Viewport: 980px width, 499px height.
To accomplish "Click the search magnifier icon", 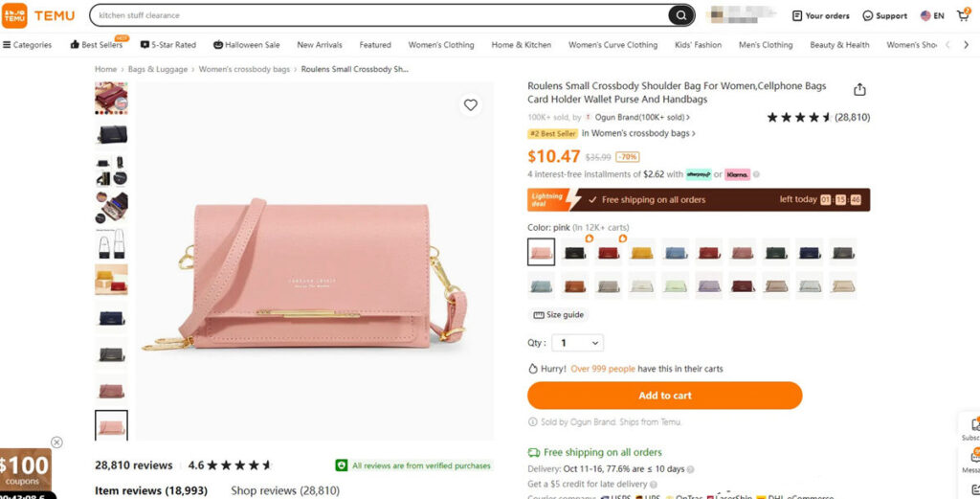I will point(681,15).
